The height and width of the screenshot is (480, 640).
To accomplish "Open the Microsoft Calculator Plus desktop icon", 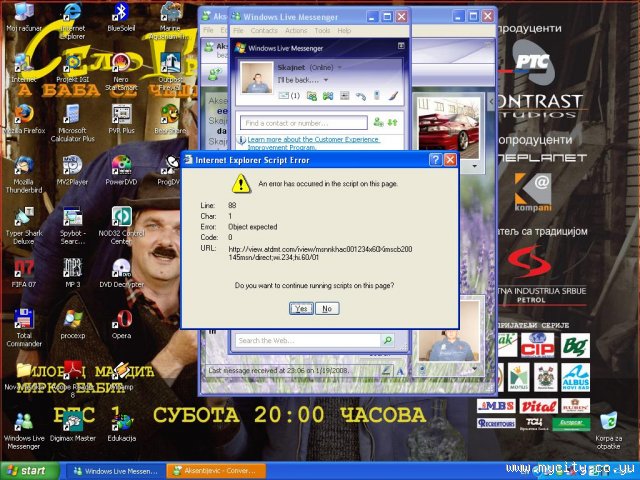I will (x=73, y=123).
